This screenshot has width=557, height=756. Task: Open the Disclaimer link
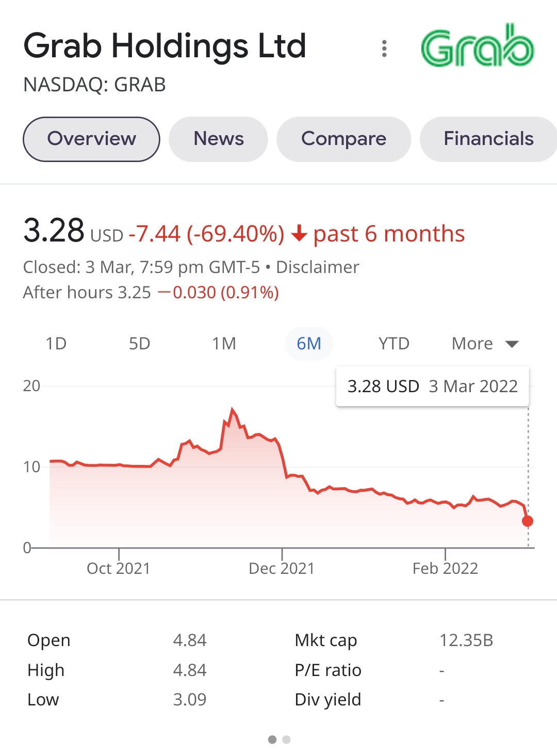[317, 267]
